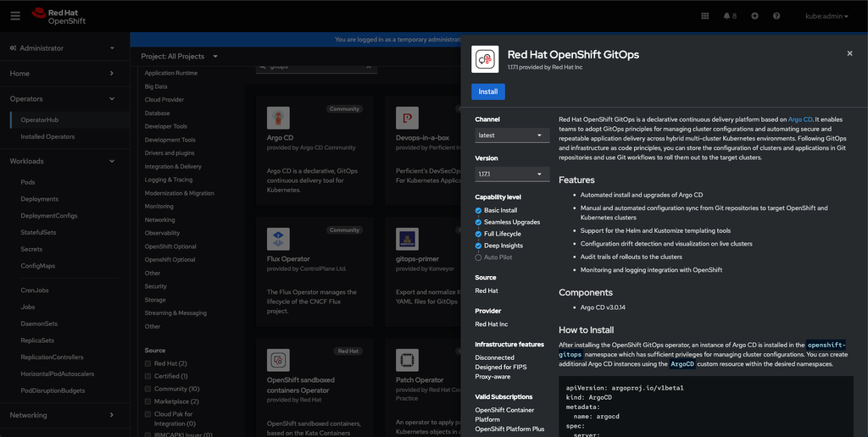Click the Red Hat OpenShift GitOps logo

click(x=485, y=59)
